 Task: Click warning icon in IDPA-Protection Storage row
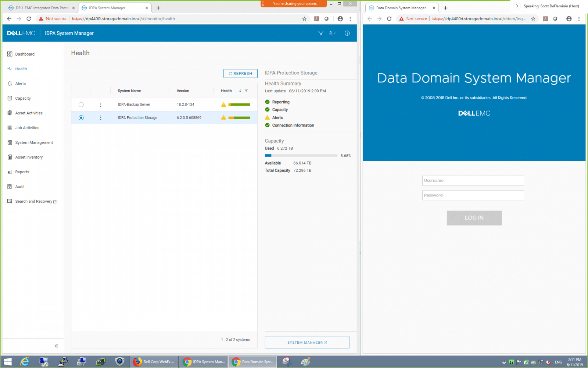(223, 118)
